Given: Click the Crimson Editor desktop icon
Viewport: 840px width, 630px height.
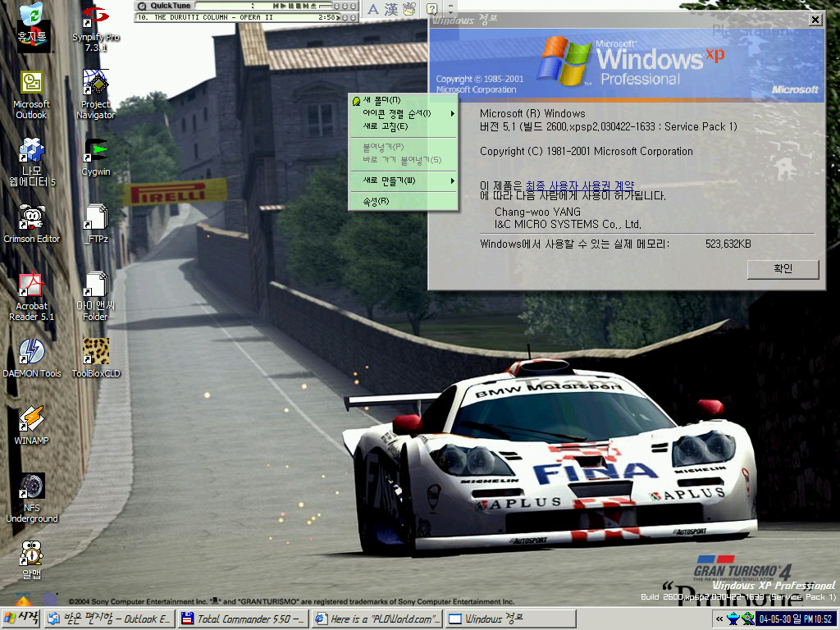Looking at the screenshot, I should click(31, 219).
